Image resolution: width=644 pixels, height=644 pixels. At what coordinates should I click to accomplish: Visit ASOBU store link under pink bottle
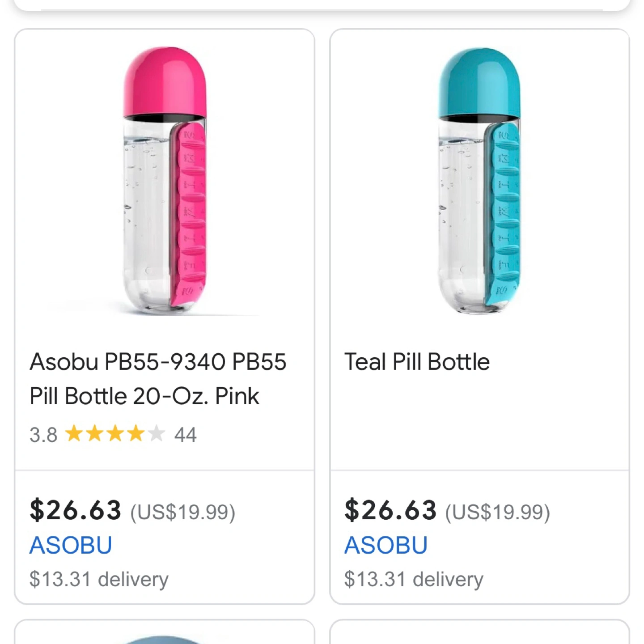click(x=71, y=545)
